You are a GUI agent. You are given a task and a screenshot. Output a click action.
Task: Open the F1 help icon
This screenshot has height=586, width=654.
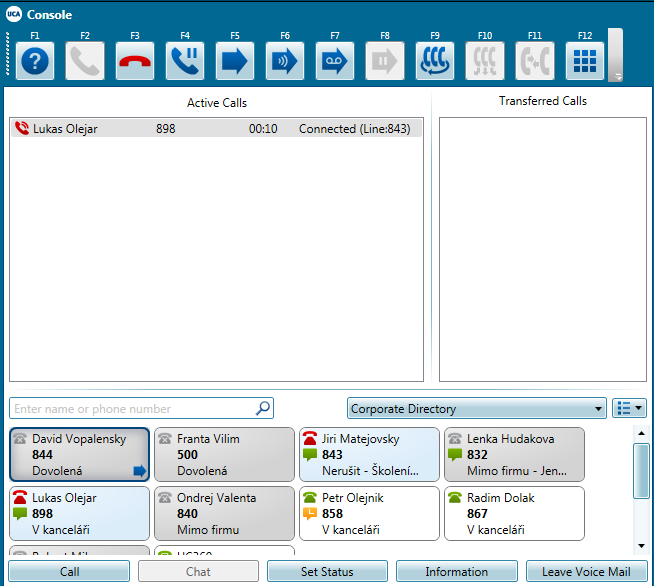[x=35, y=61]
